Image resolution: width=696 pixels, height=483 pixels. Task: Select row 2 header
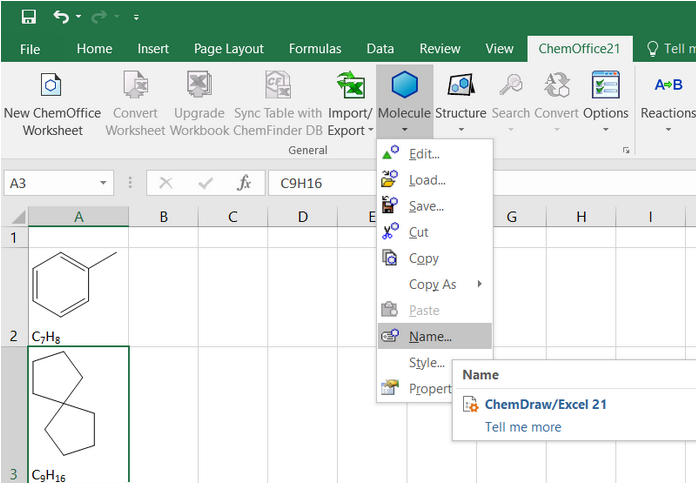click(x=14, y=297)
